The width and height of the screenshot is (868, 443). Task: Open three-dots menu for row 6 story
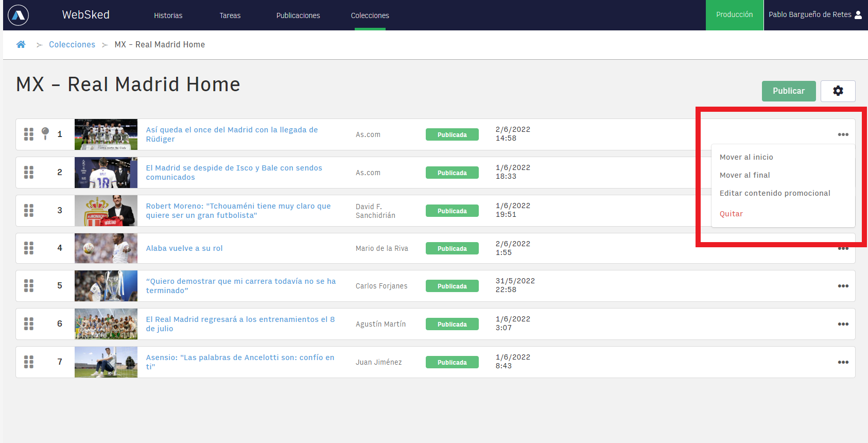pyautogui.click(x=843, y=324)
